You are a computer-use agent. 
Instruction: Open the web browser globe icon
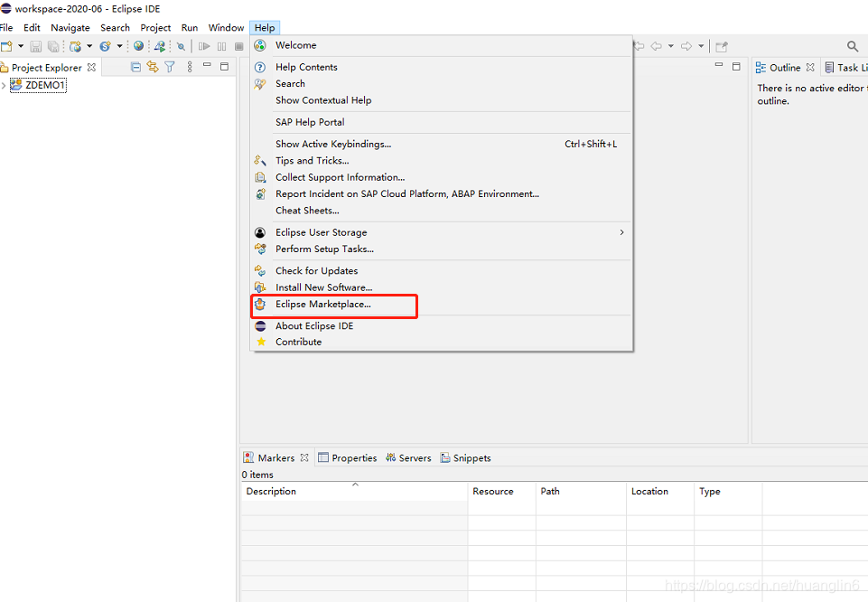point(139,46)
